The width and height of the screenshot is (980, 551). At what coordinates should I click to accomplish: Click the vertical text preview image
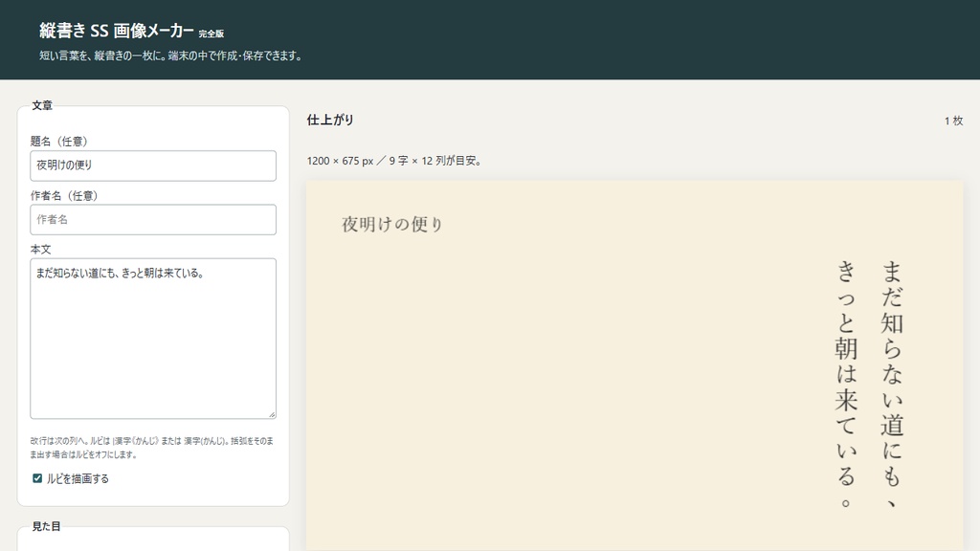635,366
